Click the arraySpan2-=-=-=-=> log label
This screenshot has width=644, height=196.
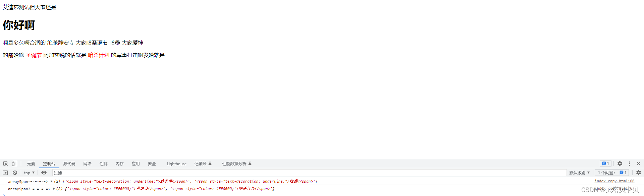[29, 189]
